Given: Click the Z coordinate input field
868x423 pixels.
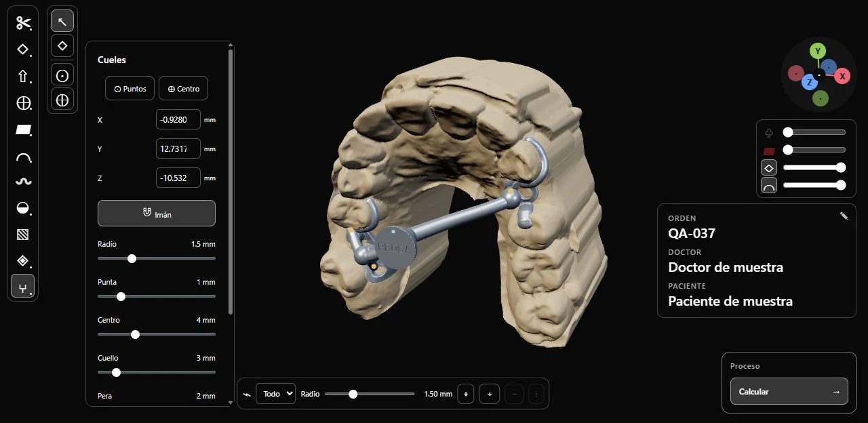Looking at the screenshot, I should point(178,178).
